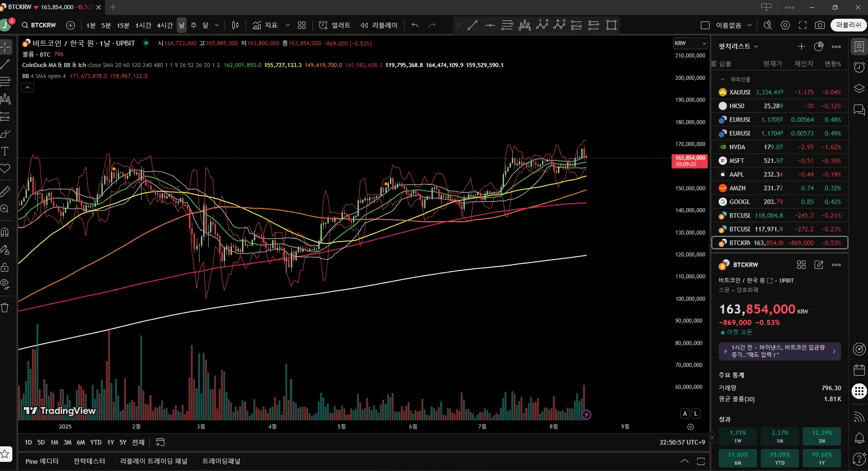This screenshot has height=471, width=868.
Task: Open the quick search lightning icon
Action: (768, 25)
